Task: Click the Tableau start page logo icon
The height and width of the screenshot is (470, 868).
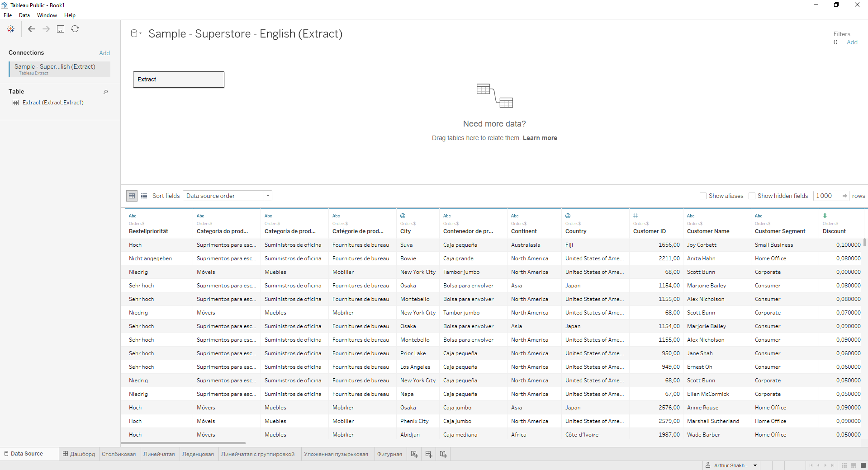Action: tap(11, 29)
